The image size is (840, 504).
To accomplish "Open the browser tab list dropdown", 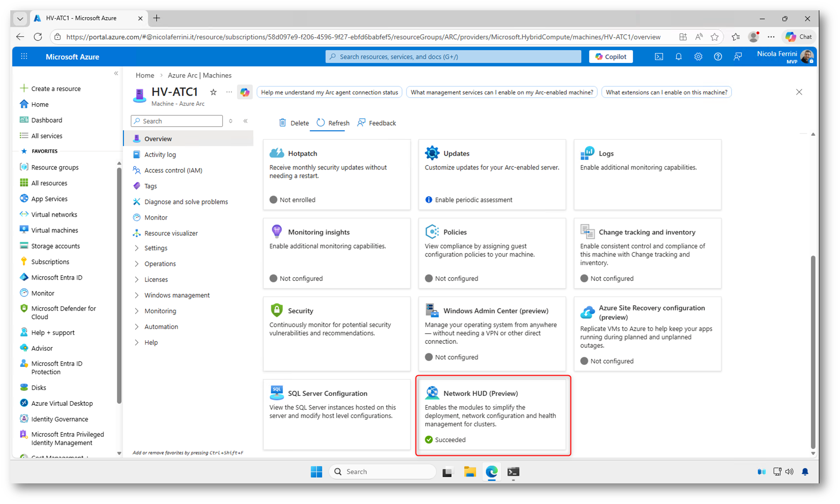I will (x=20, y=19).
